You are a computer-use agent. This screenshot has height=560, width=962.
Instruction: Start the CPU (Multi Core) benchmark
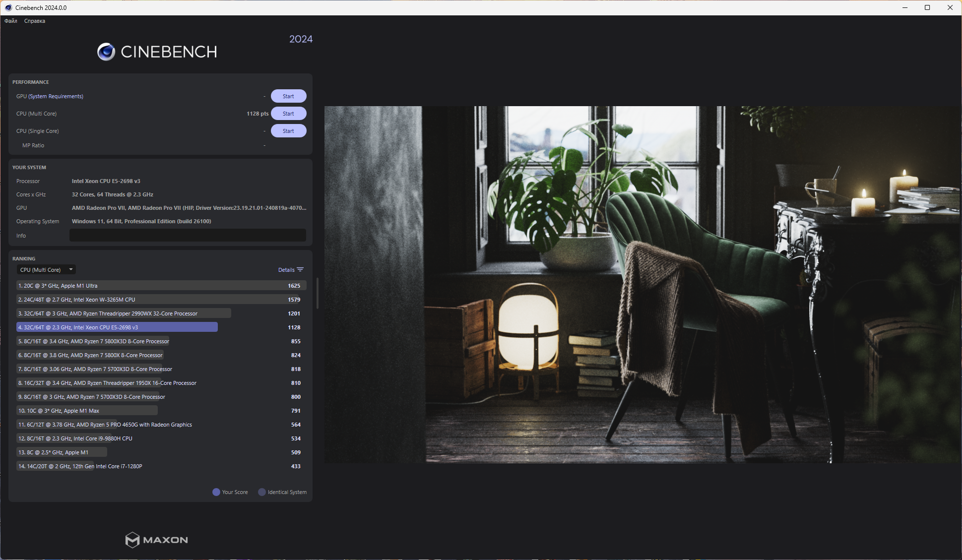(288, 114)
